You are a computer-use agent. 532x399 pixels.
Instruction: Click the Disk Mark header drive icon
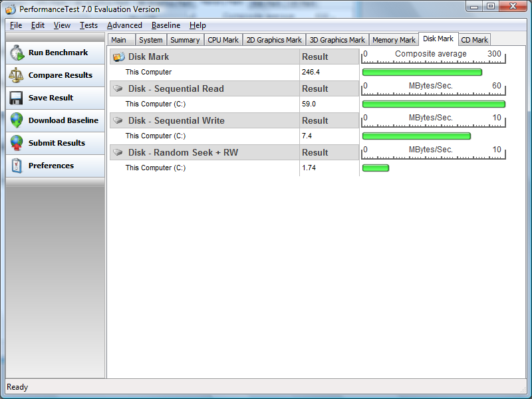(118, 57)
